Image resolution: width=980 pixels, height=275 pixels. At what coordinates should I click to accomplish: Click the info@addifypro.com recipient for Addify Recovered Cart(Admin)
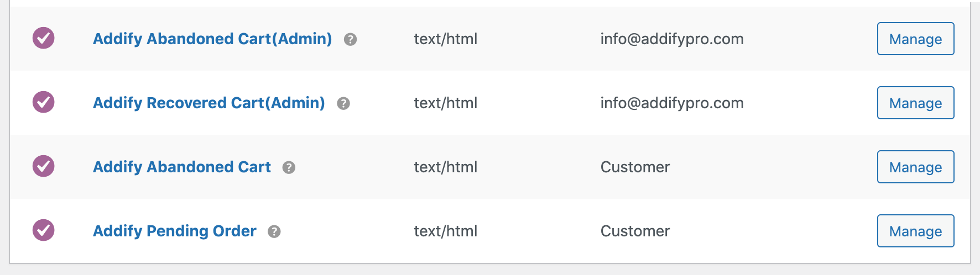[672, 103]
